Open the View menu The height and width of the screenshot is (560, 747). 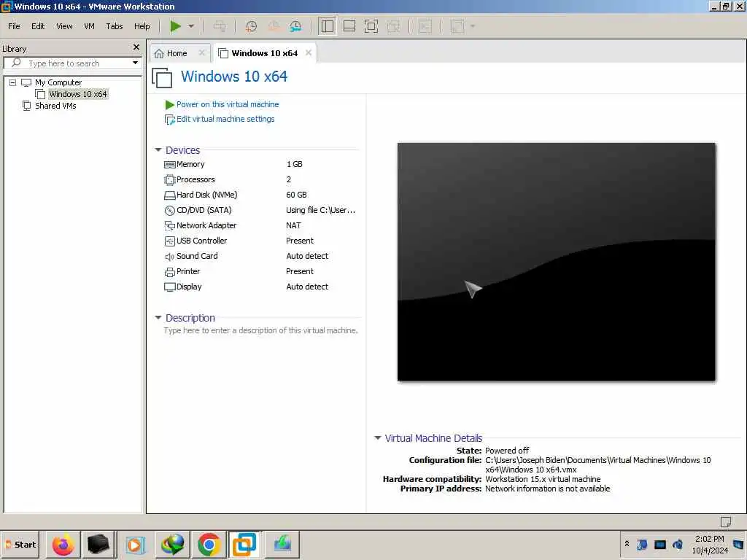(64, 26)
